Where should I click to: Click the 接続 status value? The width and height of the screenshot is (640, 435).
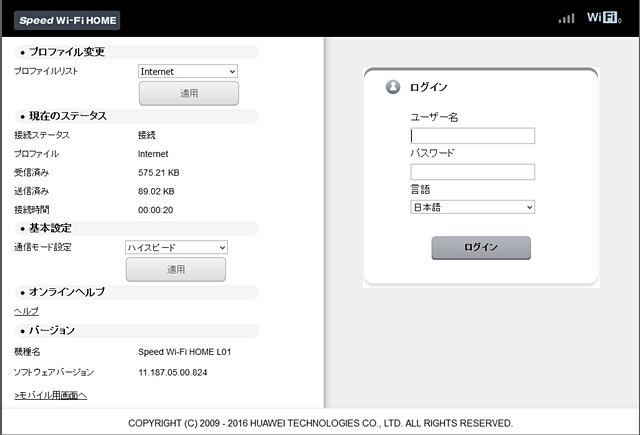(x=147, y=135)
